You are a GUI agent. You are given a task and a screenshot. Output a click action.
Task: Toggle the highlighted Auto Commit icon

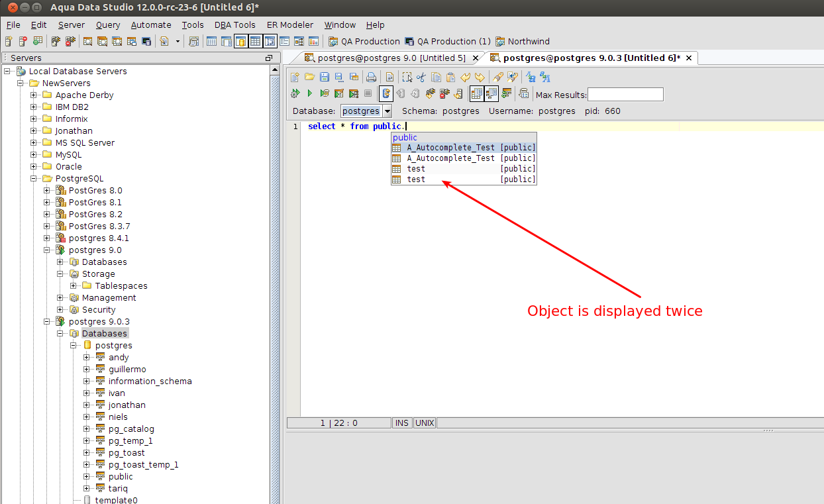click(386, 94)
